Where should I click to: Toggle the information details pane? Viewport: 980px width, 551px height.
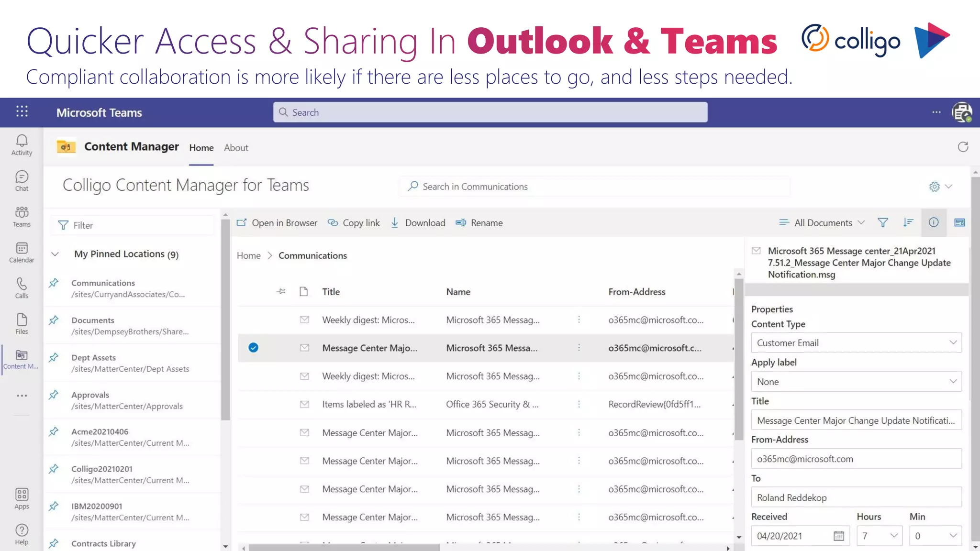(934, 222)
